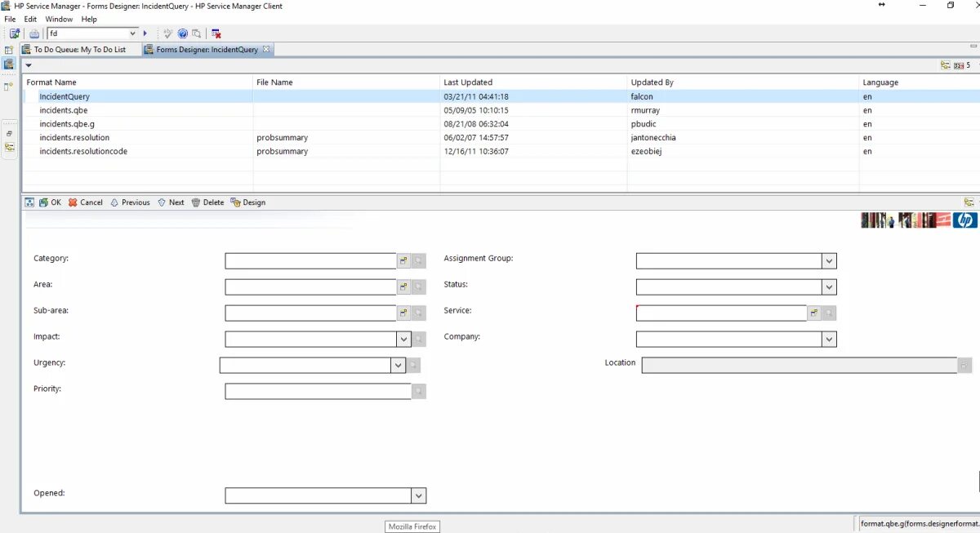Open the File menu
Screen dimensions: 980x533
tap(10, 19)
